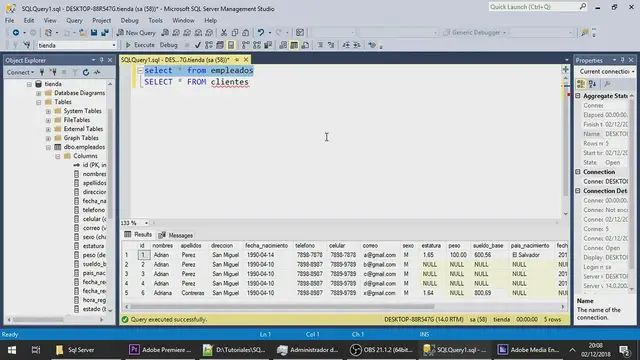Image resolution: width=640 pixels, height=360 pixels.
Task: Select Results to File icon
Action: pos(305,45)
